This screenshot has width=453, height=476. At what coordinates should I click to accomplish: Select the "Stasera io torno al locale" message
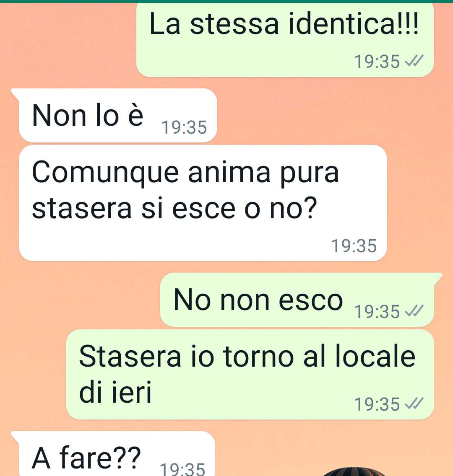[x=250, y=374]
